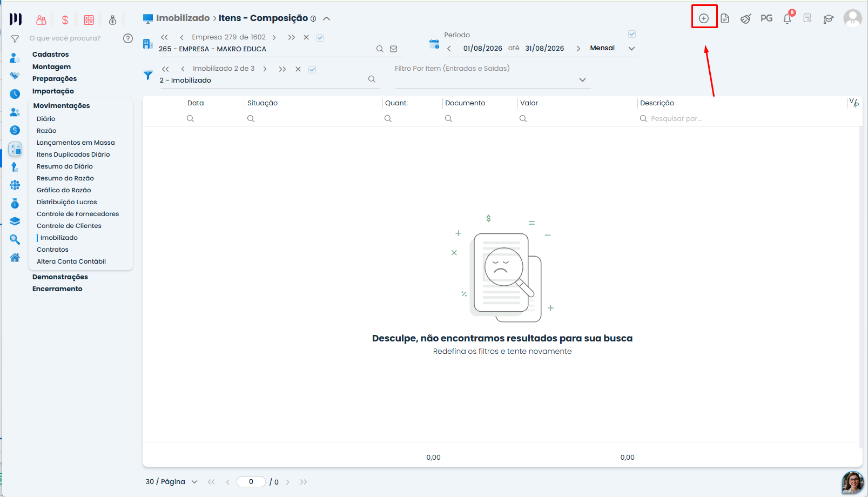Click the Imobilizado breadcrumb link
The height and width of the screenshot is (497, 868).
tap(183, 18)
